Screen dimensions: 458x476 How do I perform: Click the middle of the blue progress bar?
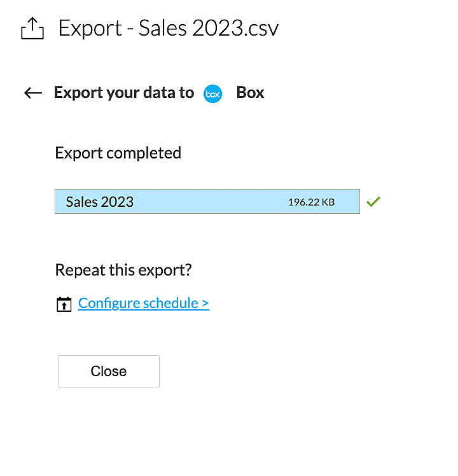pyautogui.click(x=207, y=202)
